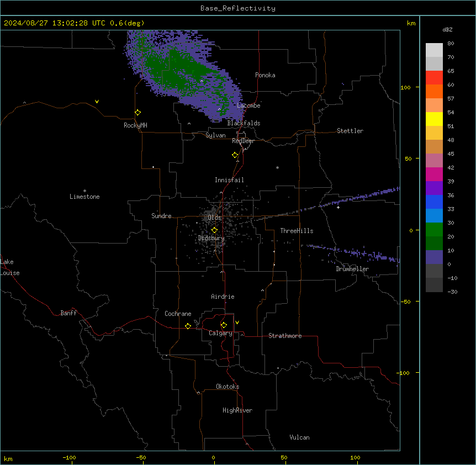Click the Drumheller city label

352,269
